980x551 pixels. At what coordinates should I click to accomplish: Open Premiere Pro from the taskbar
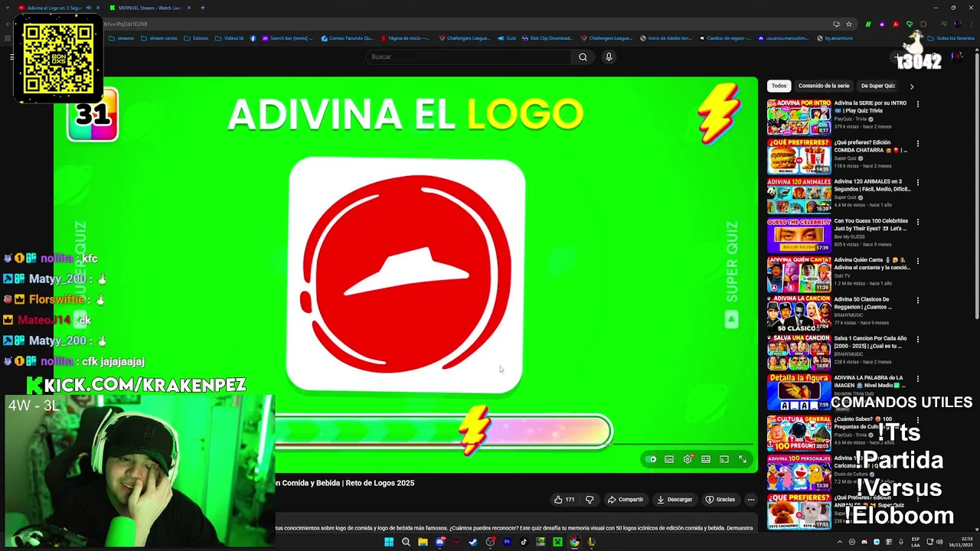(x=507, y=542)
